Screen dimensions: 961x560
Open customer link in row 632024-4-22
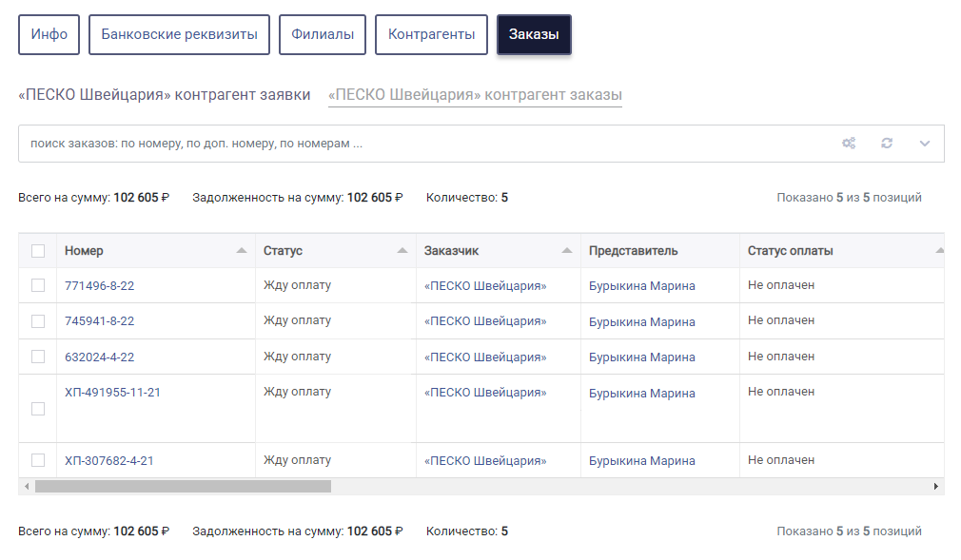(x=485, y=357)
